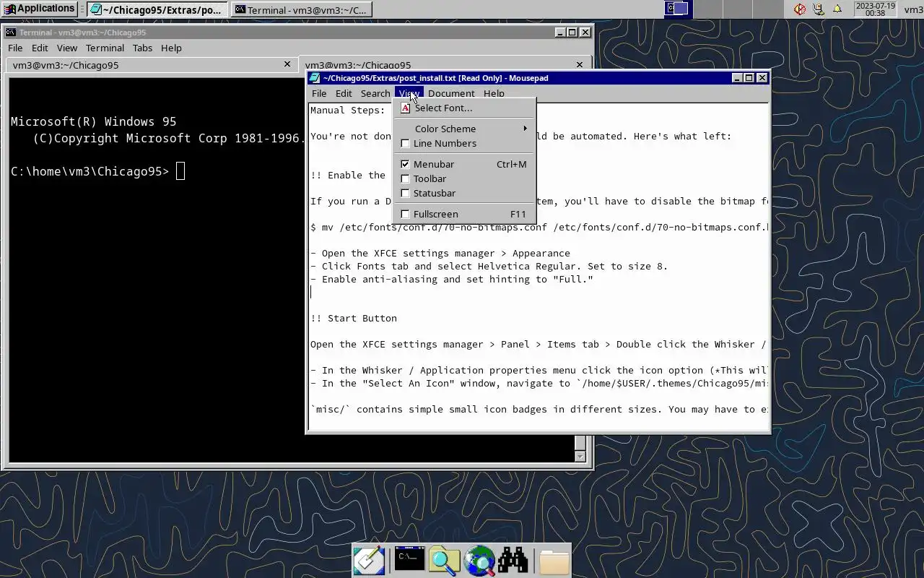Viewport: 924px width, 578px height.
Task: Click the terminal scrollbar down arrow
Action: 580,457
